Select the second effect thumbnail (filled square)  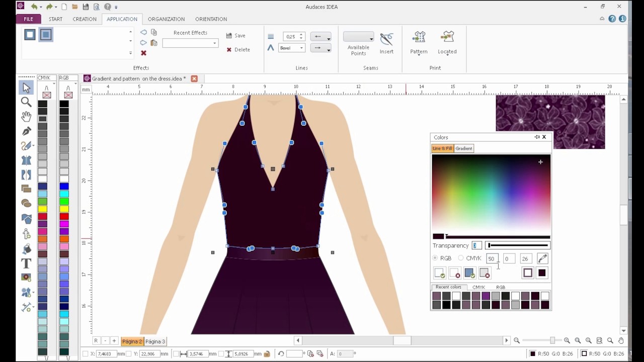(46, 35)
